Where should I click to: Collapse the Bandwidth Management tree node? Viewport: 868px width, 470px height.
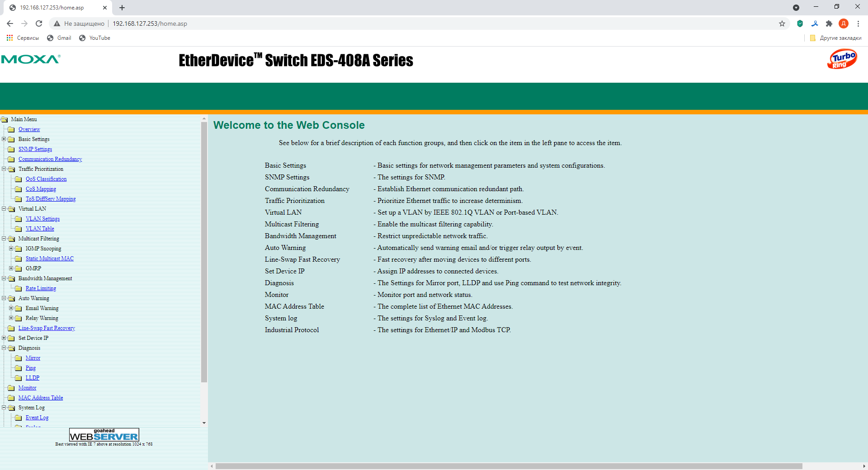(4, 278)
